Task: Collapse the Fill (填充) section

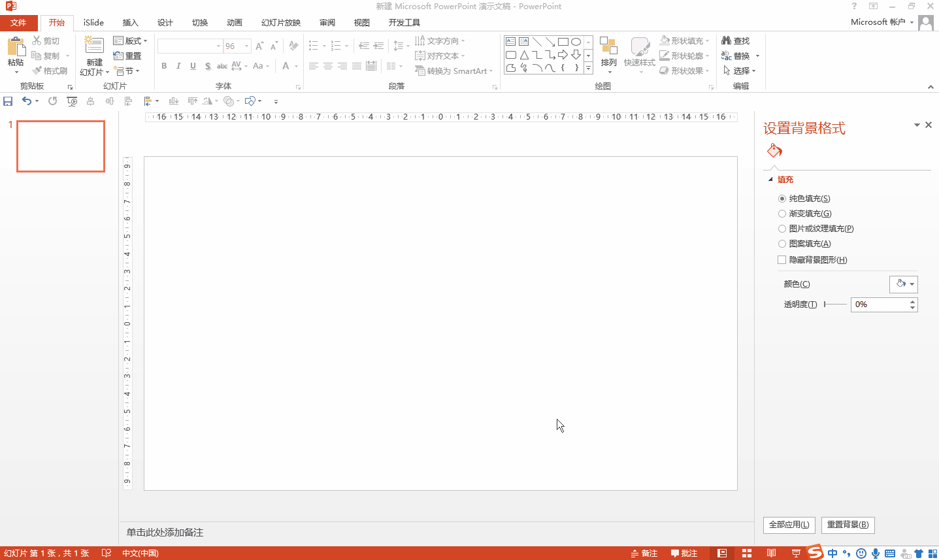Action: click(x=770, y=180)
